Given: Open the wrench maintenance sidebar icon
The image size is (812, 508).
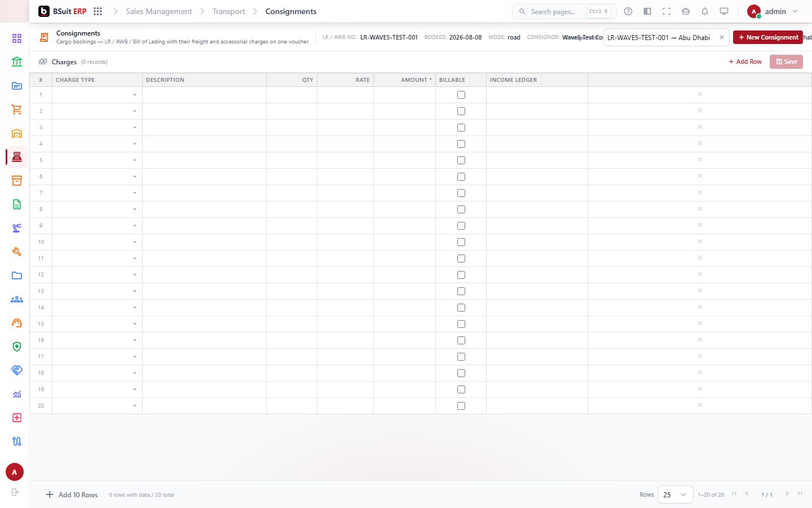Looking at the screenshot, I should tap(17, 252).
